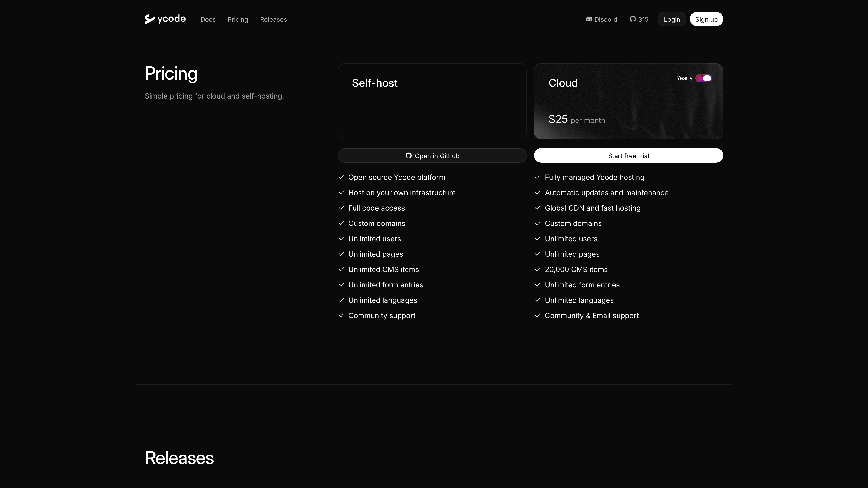Click checkmark beside Host on your own infrastructure
Screen dimensions: 868x488
[x=341, y=193]
